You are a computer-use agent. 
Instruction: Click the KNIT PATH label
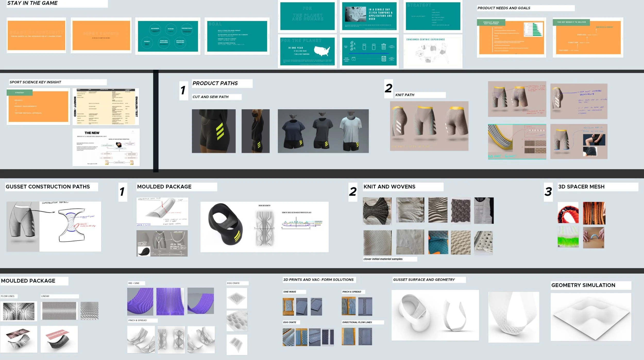405,95
